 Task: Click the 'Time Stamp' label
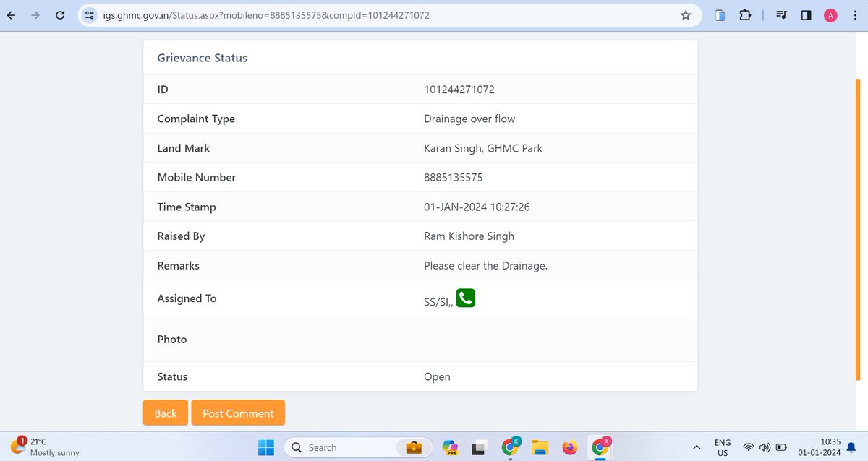coord(187,207)
